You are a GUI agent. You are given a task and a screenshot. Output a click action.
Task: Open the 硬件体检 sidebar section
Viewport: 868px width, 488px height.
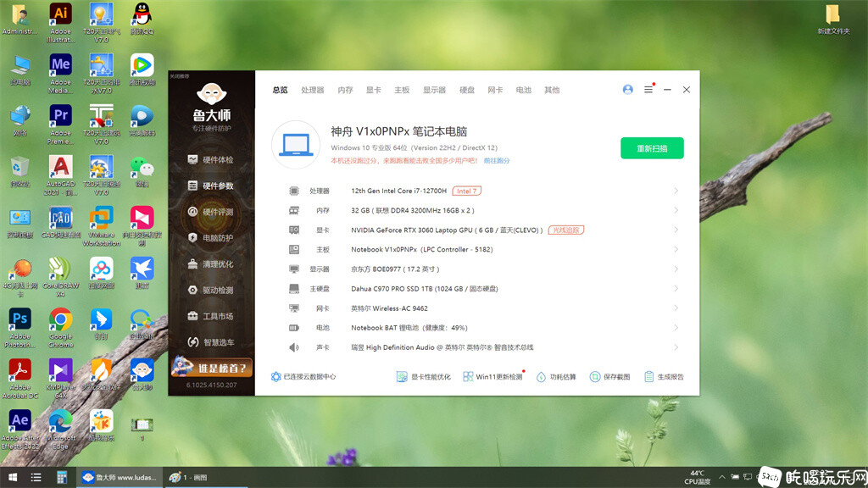click(x=211, y=160)
